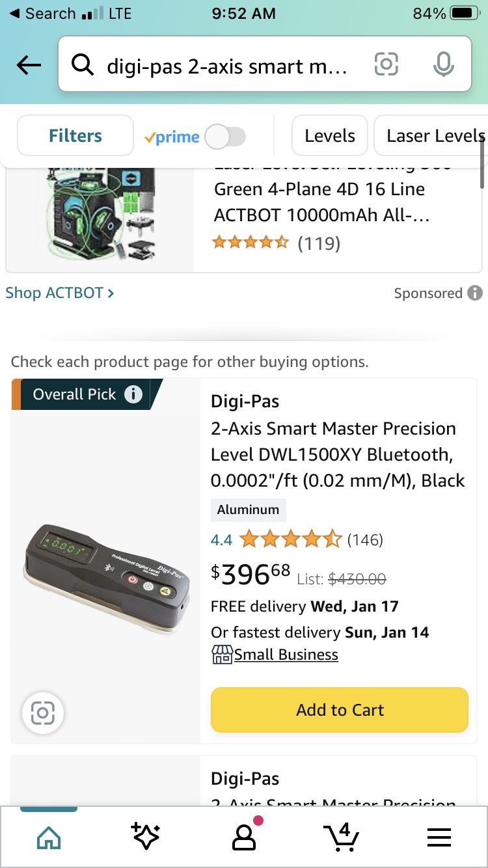Tap the 4.4 star rating
488x868 pixels.
(290, 539)
